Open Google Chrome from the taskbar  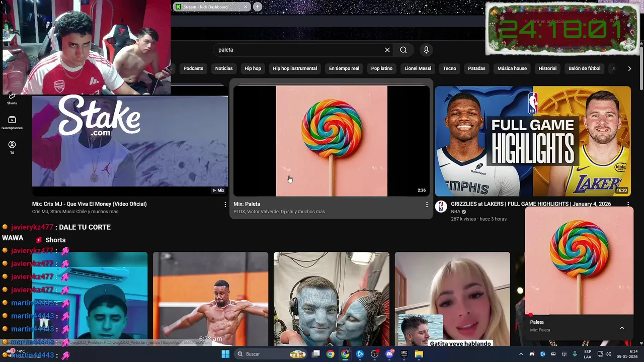pyautogui.click(x=330, y=354)
